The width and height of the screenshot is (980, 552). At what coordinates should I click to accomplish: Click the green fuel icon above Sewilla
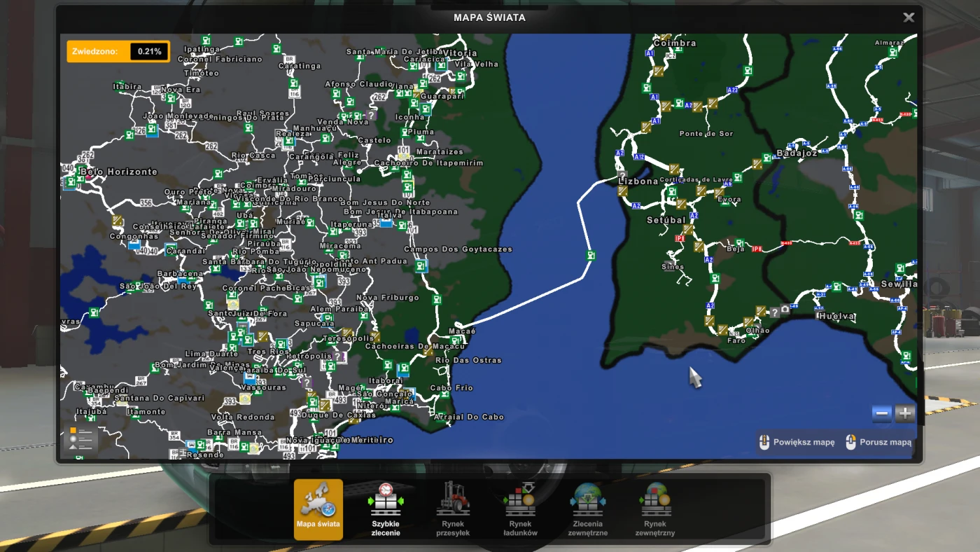899,269
